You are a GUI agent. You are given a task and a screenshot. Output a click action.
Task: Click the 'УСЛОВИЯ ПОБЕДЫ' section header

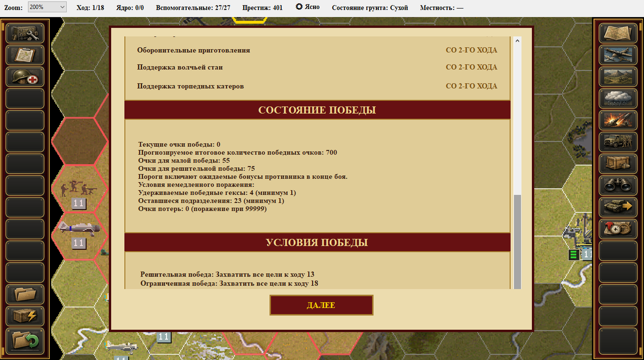tap(317, 242)
